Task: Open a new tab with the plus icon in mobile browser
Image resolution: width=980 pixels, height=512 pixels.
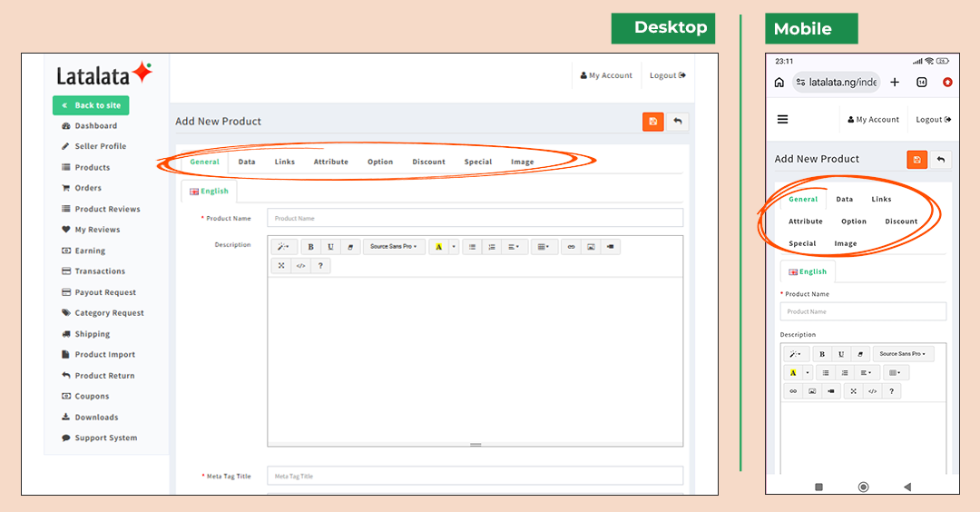Action: 895,82
